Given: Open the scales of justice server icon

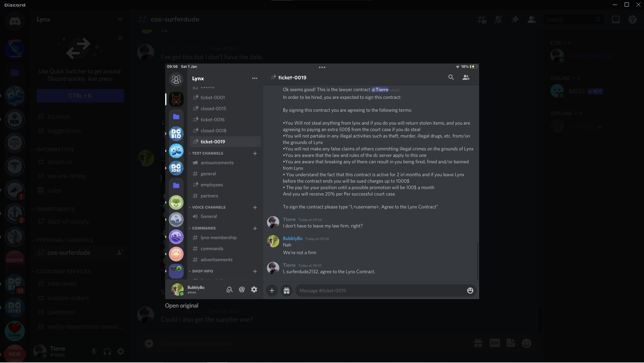Looking at the screenshot, I should 15,143.
